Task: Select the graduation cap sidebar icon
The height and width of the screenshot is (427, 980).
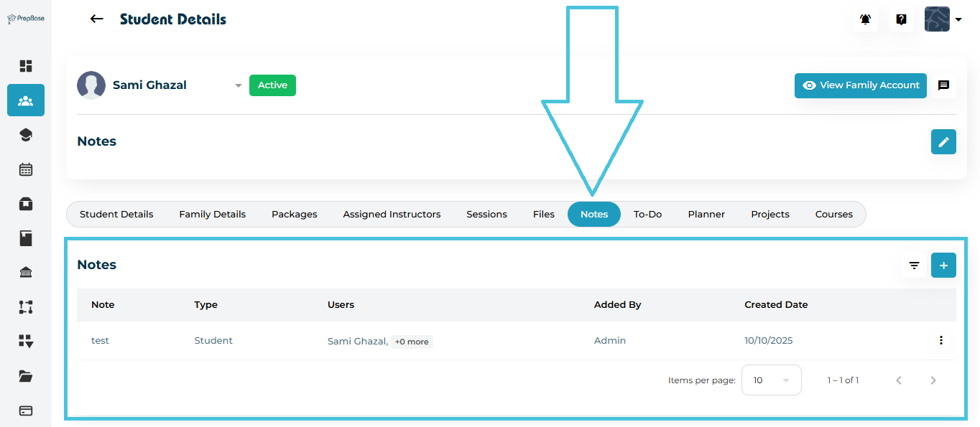Action: (26, 135)
